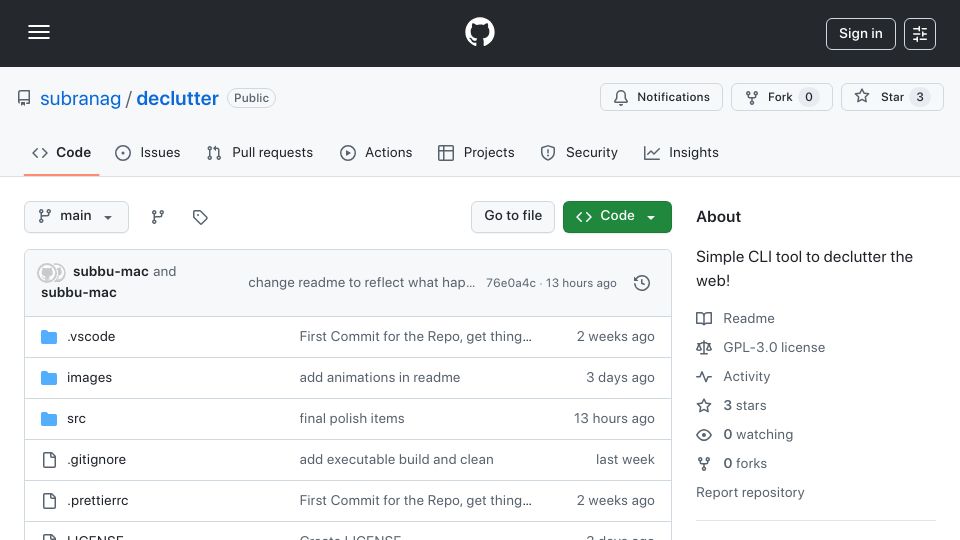This screenshot has height=540, width=960.
Task: Click the Readme book icon
Action: tap(704, 318)
